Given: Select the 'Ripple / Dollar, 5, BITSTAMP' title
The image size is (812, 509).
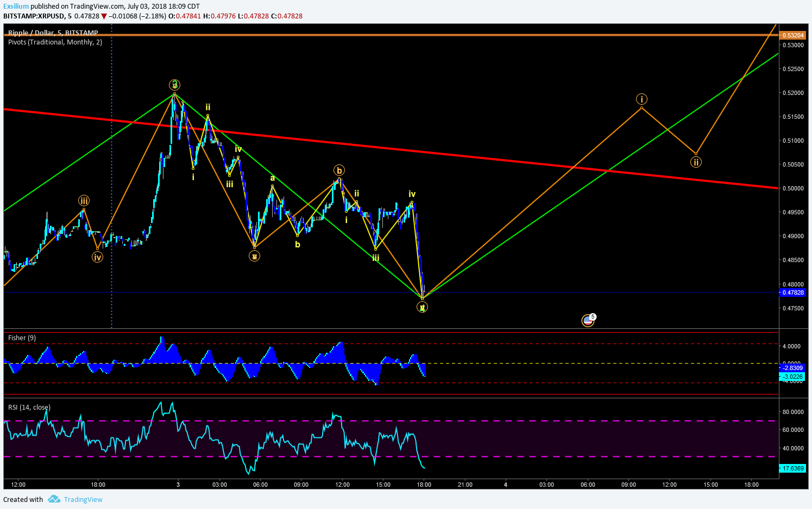Looking at the screenshot, I should [53, 33].
